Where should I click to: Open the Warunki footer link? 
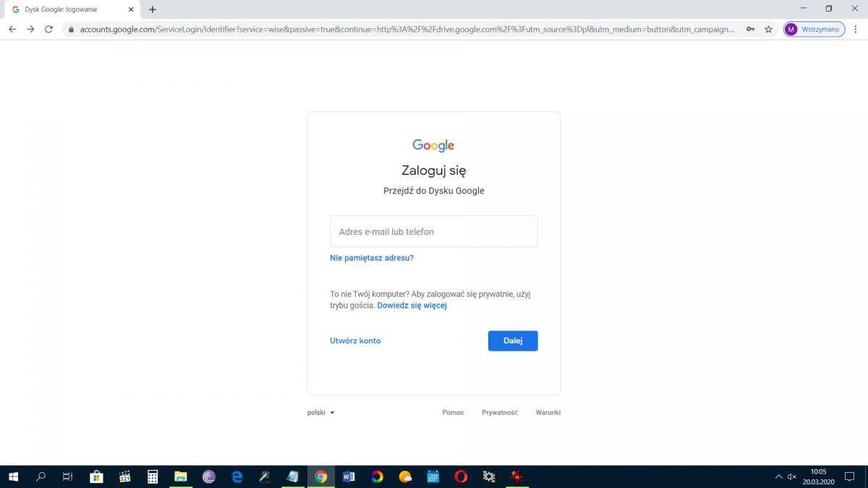pos(548,413)
